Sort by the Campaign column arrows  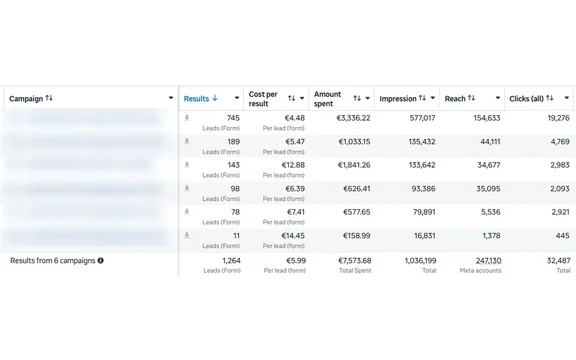(49, 98)
